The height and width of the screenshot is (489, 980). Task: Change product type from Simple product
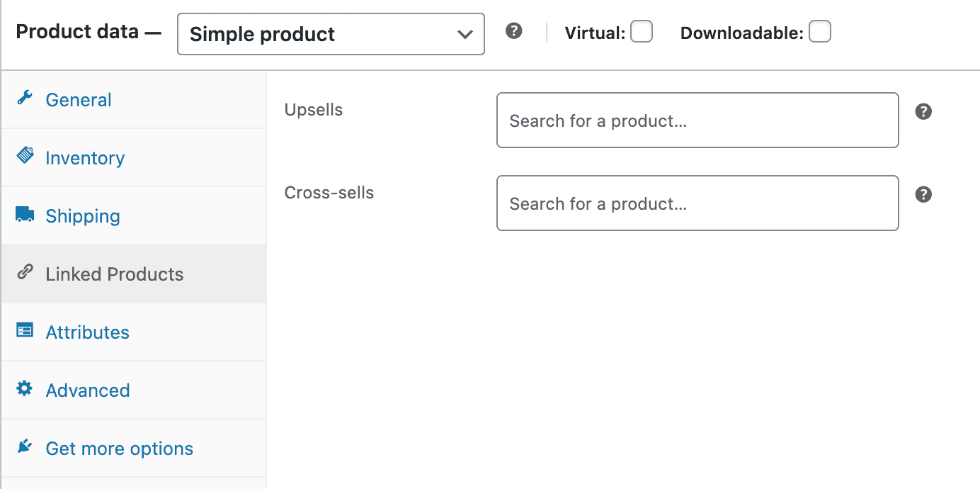click(x=330, y=34)
